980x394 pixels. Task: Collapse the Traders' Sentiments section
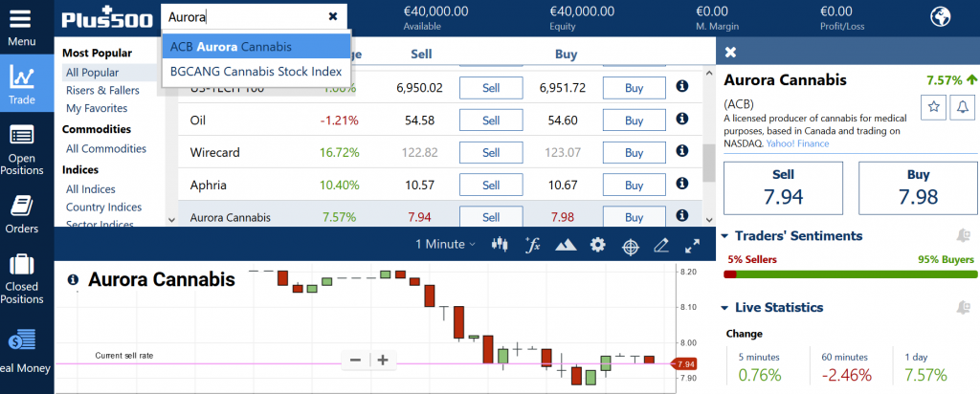click(x=725, y=236)
